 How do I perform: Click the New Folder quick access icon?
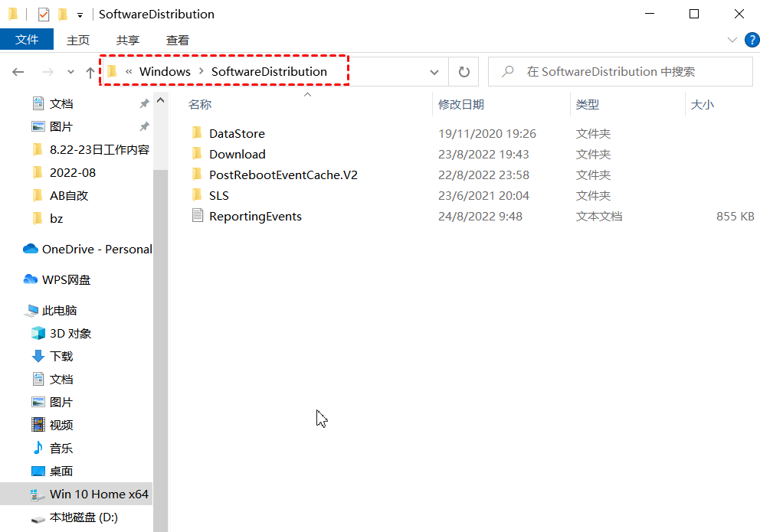point(63,15)
